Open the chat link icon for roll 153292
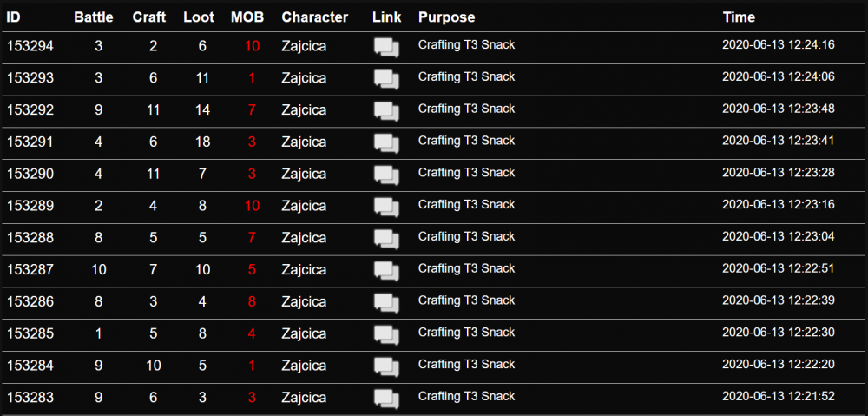868x416 pixels. (x=386, y=111)
